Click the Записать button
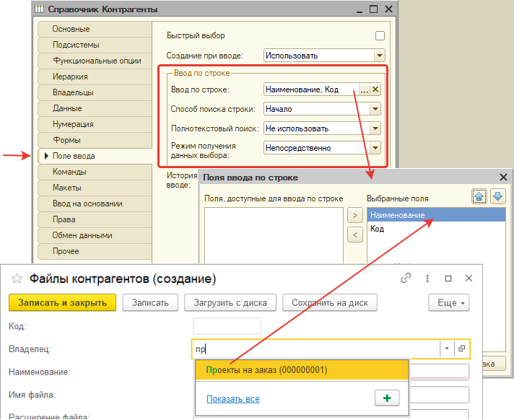Screen dimensions: 514x420 pyautogui.click(x=150, y=302)
